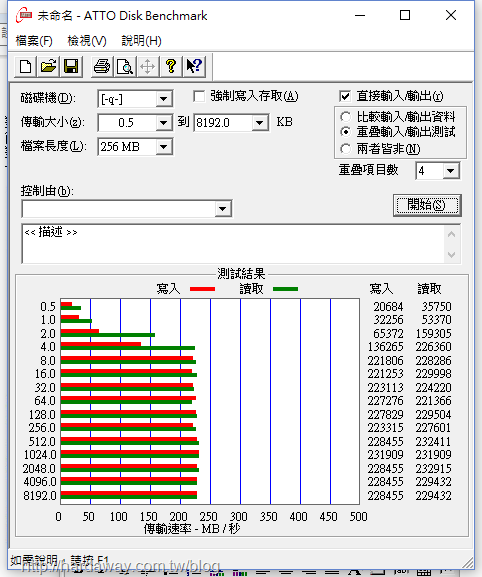Print results using the printer icon
This screenshot has width=482, height=577.
[102, 67]
